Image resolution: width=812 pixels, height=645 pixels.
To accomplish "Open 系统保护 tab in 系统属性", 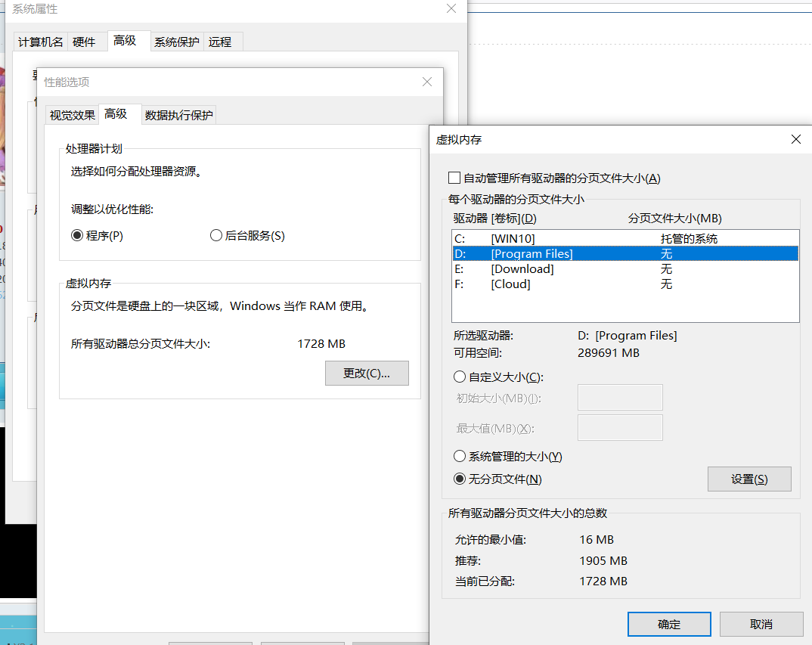I will 177,42.
